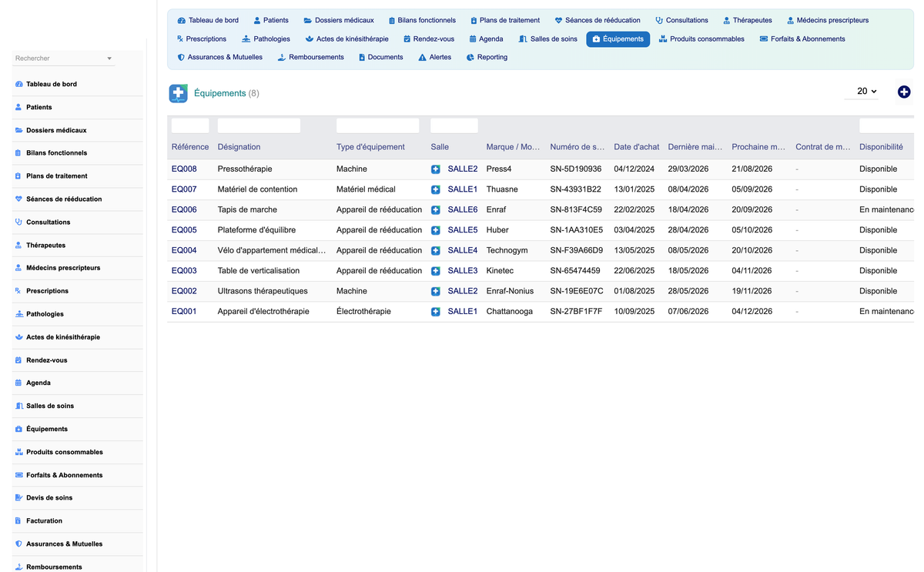Open Salles de soins in top menu
The height and width of the screenshot is (572, 924).
(x=547, y=38)
